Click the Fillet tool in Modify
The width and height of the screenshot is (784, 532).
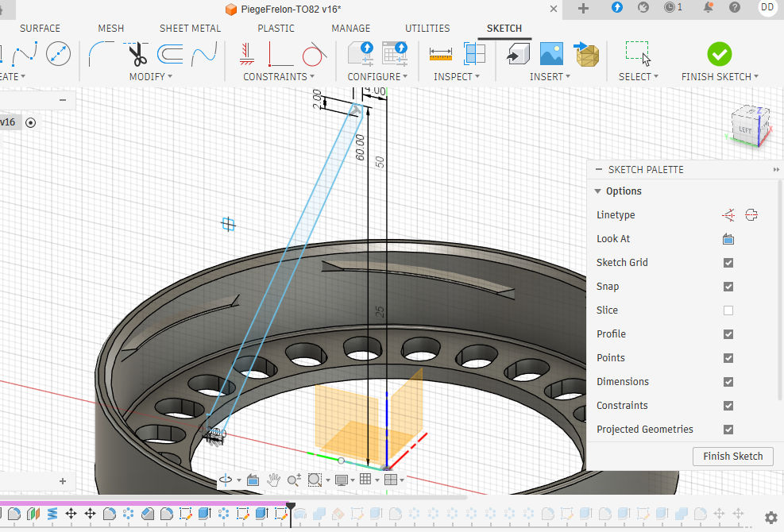pyautogui.click(x=100, y=54)
